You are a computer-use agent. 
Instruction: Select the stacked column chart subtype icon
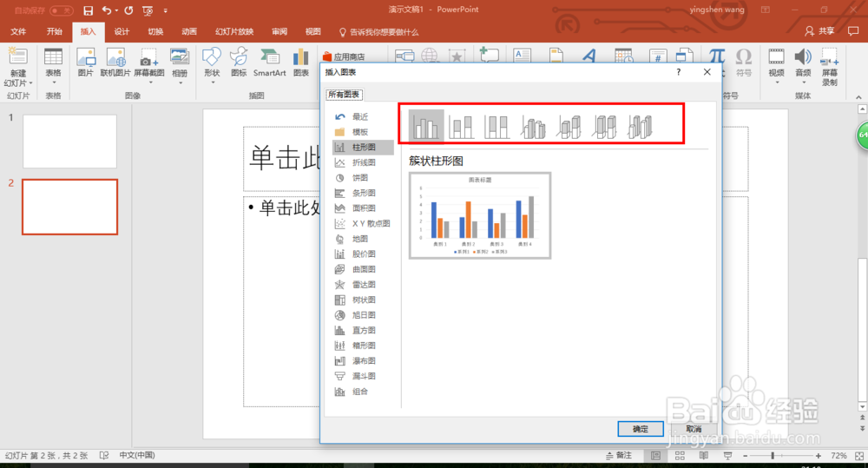tap(461, 126)
